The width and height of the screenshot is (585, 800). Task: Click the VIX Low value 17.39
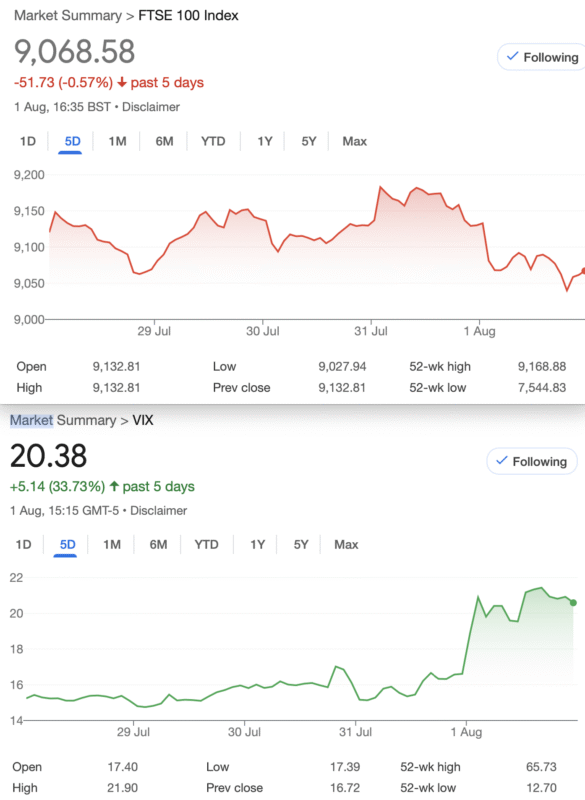pyautogui.click(x=345, y=767)
